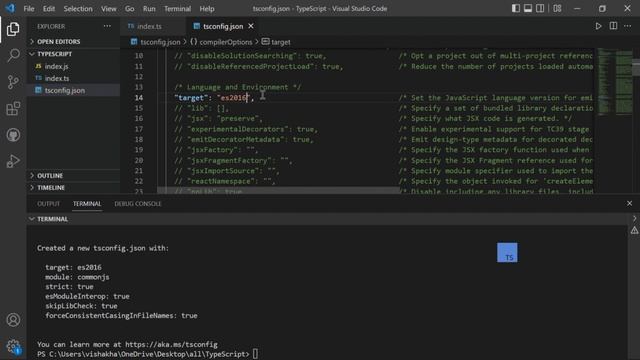640x360 pixels.
Task: Open the aka.ms/tsconfig link in terminal
Action: point(171,344)
